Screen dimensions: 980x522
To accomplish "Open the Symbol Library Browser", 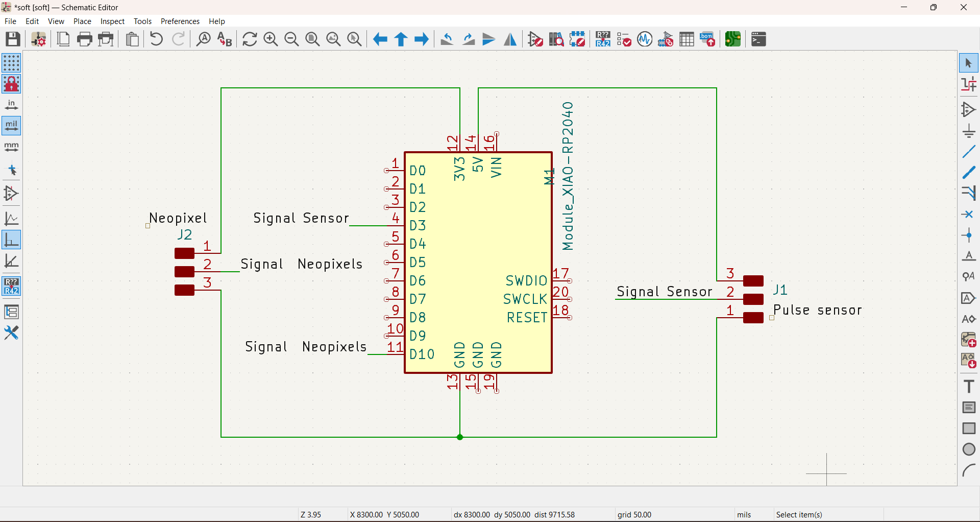I will (556, 39).
